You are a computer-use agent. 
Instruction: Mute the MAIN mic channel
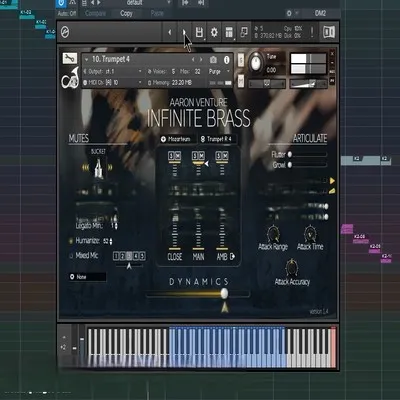[x=201, y=156]
